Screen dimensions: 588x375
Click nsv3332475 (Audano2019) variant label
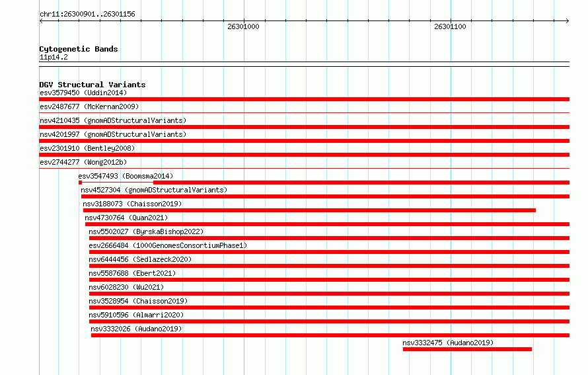448,343
